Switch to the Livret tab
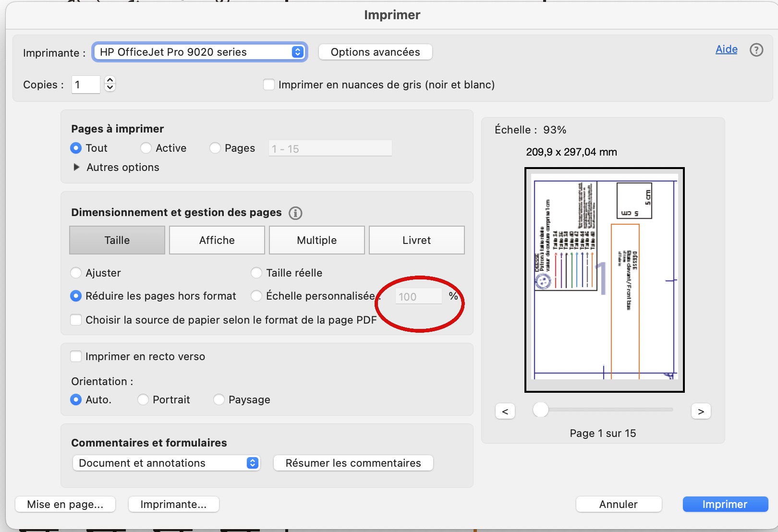 tap(416, 240)
